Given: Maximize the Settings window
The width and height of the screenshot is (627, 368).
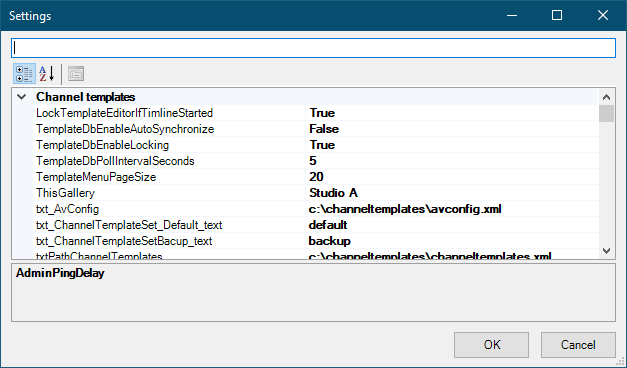Looking at the screenshot, I should [x=557, y=16].
